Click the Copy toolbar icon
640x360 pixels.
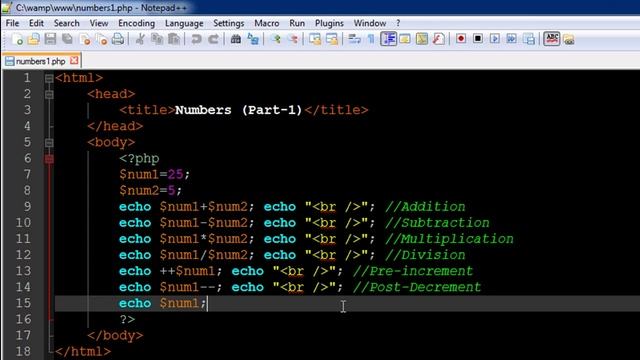pyautogui.click(x=157, y=39)
